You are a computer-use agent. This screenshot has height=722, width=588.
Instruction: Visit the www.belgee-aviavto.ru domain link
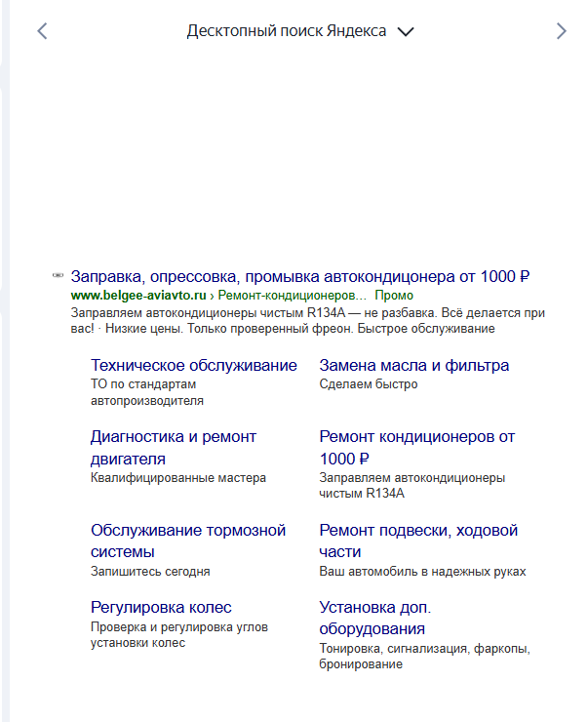coord(138,296)
